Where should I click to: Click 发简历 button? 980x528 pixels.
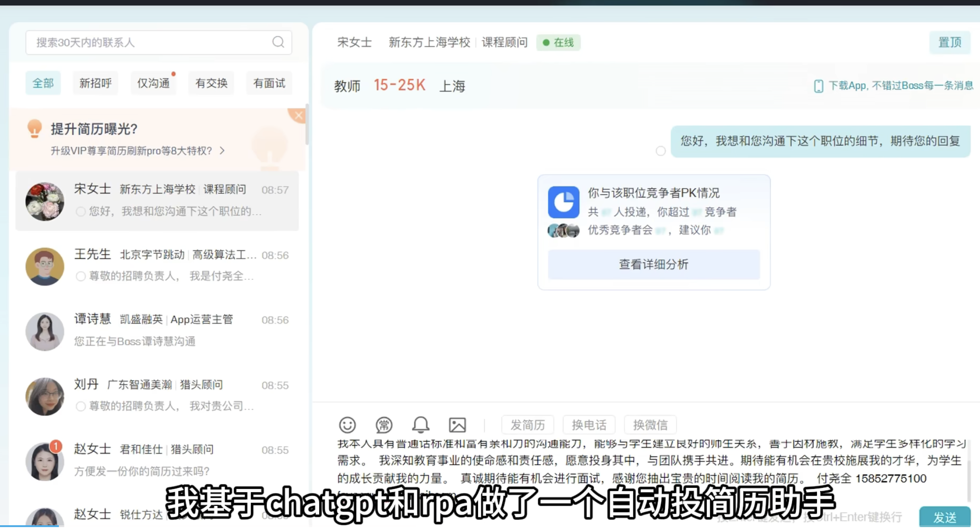tap(527, 425)
